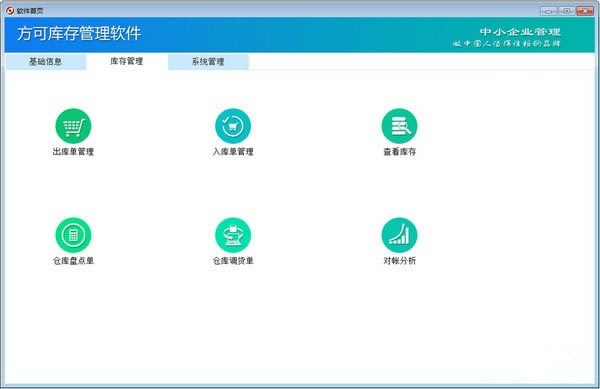600x389 pixels.
Task: Click the 查看库存 search database icon
Action: tap(399, 126)
